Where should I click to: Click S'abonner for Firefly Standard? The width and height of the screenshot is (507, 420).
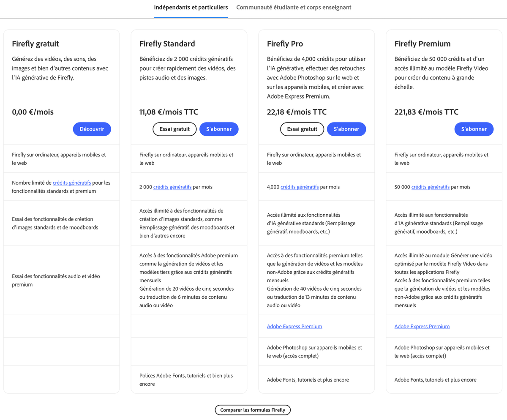pos(219,129)
